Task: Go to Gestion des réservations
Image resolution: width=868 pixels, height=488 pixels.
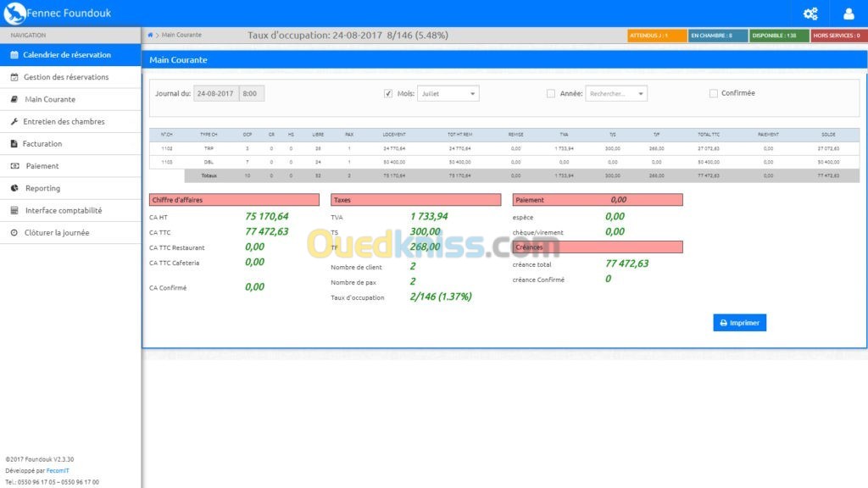Action: [70, 77]
